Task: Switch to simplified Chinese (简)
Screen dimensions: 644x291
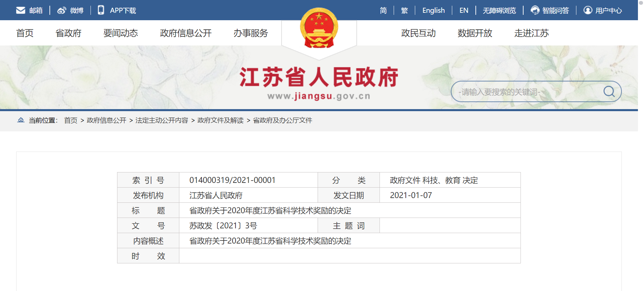Action: [383, 10]
